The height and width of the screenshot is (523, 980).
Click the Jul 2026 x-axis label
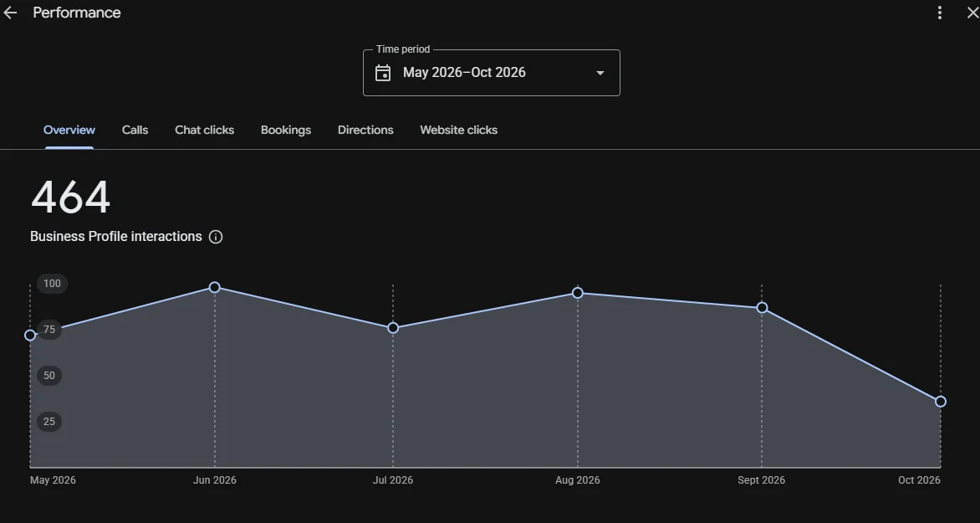pyautogui.click(x=393, y=480)
